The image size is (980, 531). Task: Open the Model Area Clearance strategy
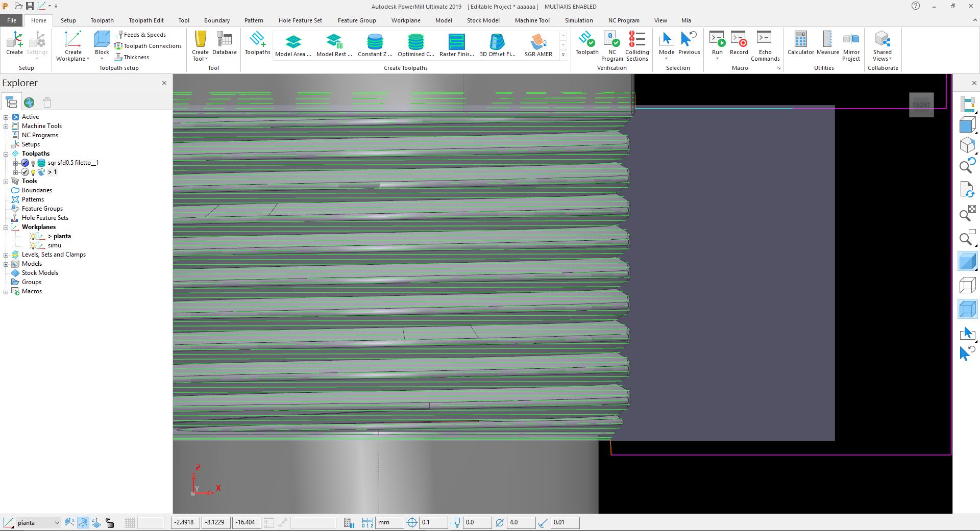pyautogui.click(x=292, y=43)
